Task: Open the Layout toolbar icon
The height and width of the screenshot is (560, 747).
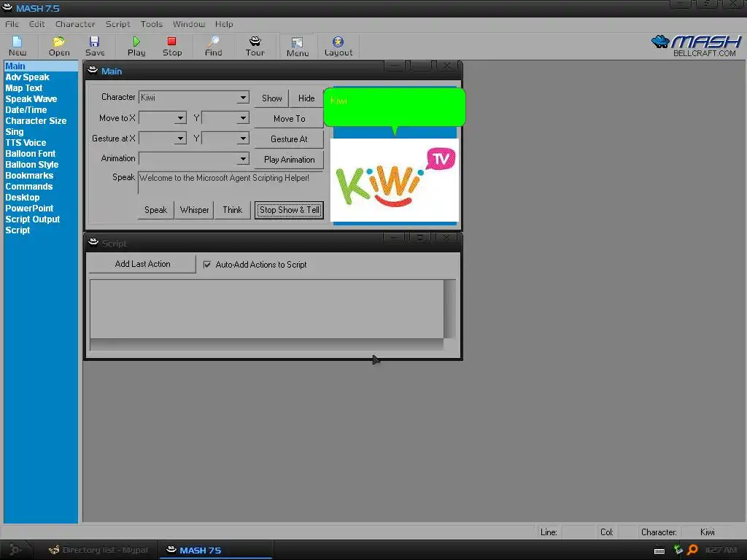Action: coord(338,46)
